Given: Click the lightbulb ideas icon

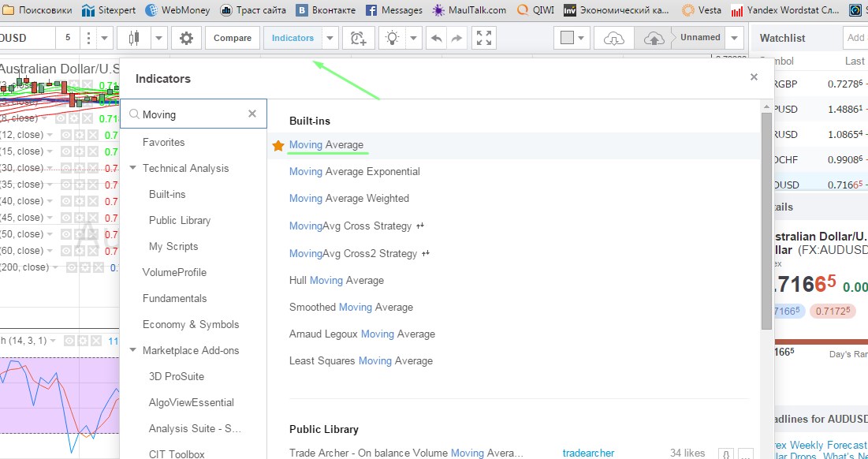Looking at the screenshot, I should pos(391,38).
